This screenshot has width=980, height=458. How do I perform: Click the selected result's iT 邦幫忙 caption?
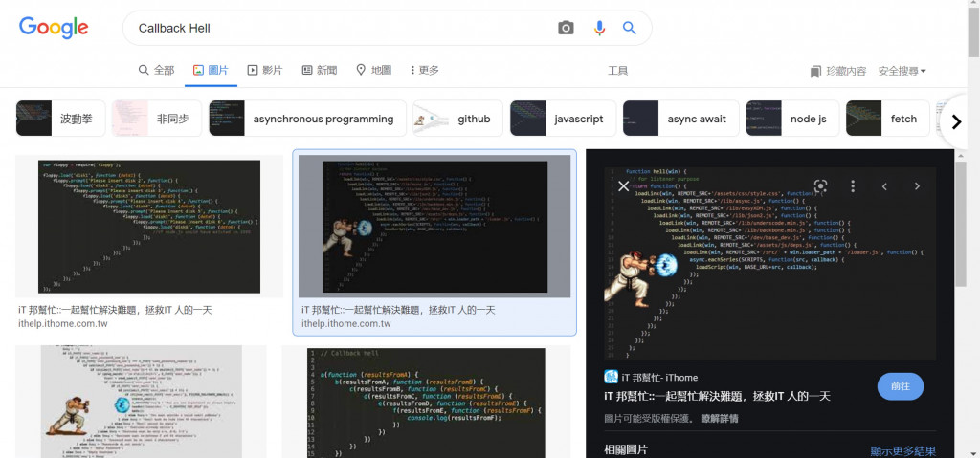coord(398,309)
